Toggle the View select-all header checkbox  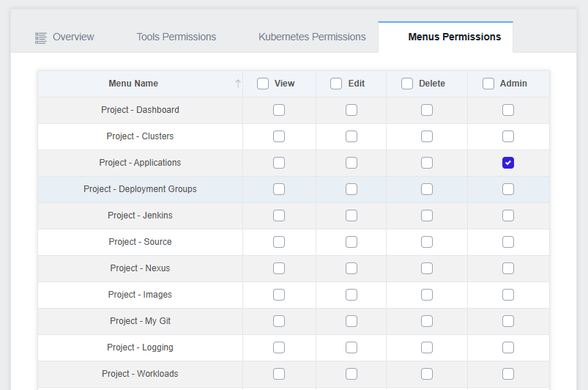263,84
